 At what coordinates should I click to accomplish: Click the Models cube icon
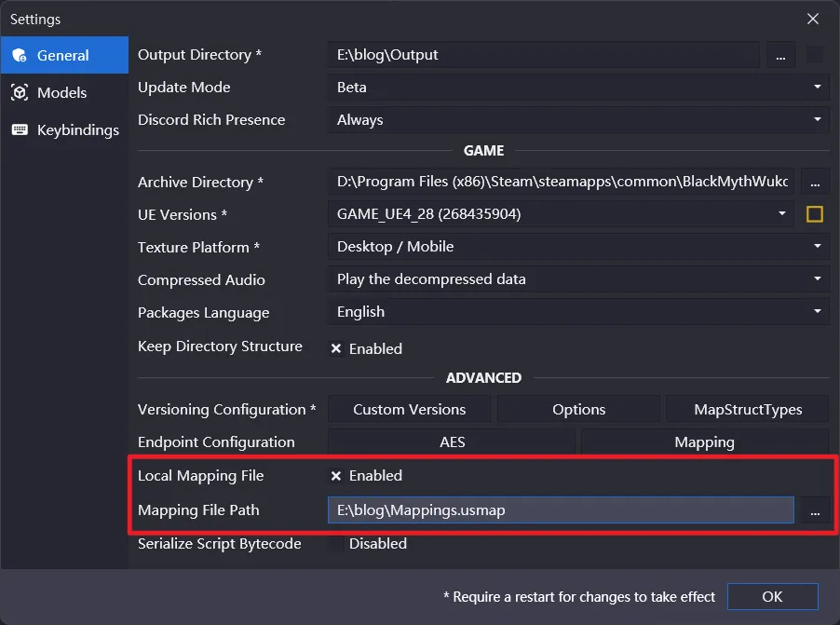point(19,93)
